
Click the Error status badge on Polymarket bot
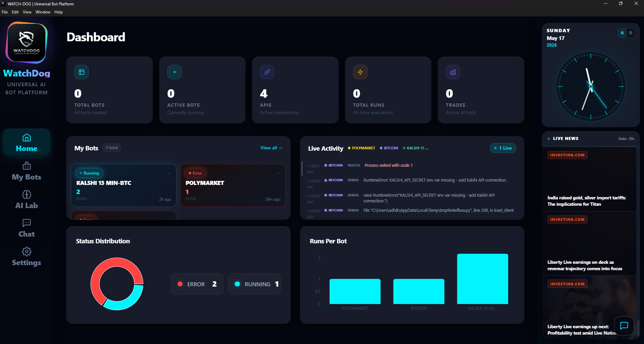pyautogui.click(x=195, y=173)
